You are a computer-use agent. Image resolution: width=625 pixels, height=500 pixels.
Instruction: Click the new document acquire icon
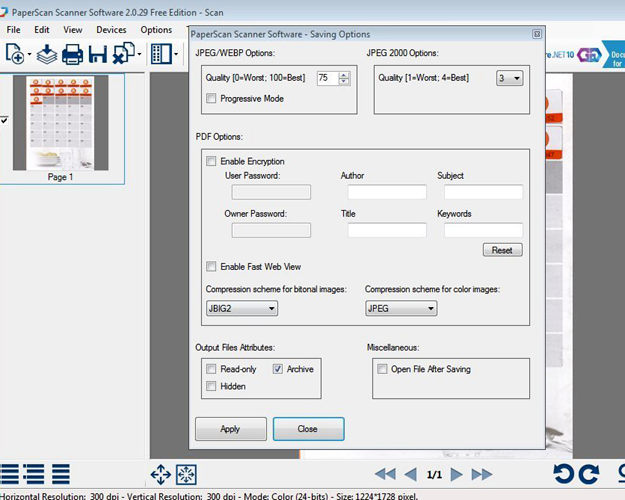[15, 54]
